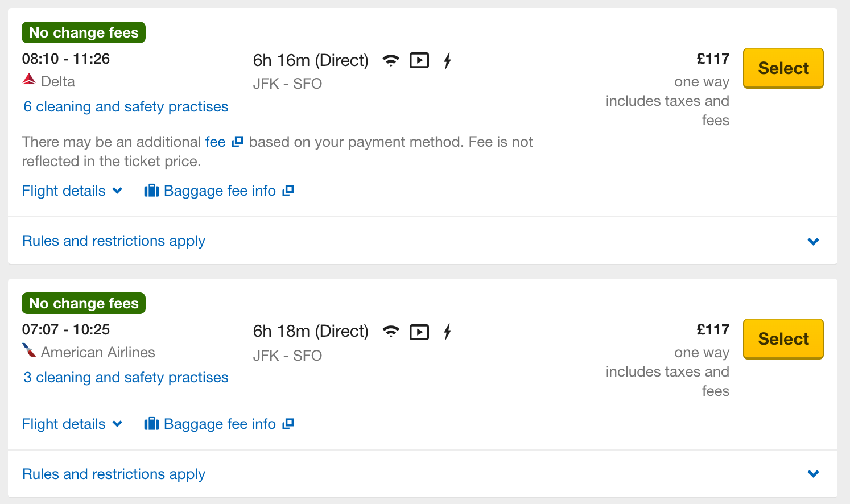Expand Flight details for the Delta flight
Screen dimensions: 850x504
click(72, 191)
